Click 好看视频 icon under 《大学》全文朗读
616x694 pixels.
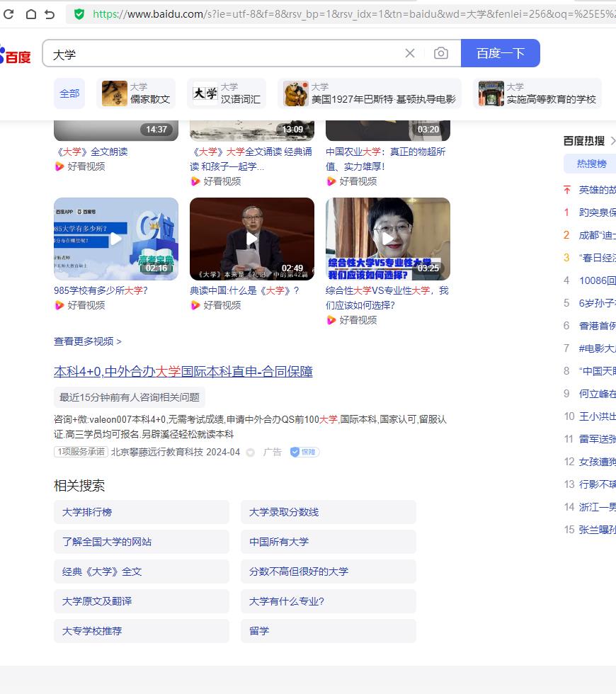click(59, 166)
